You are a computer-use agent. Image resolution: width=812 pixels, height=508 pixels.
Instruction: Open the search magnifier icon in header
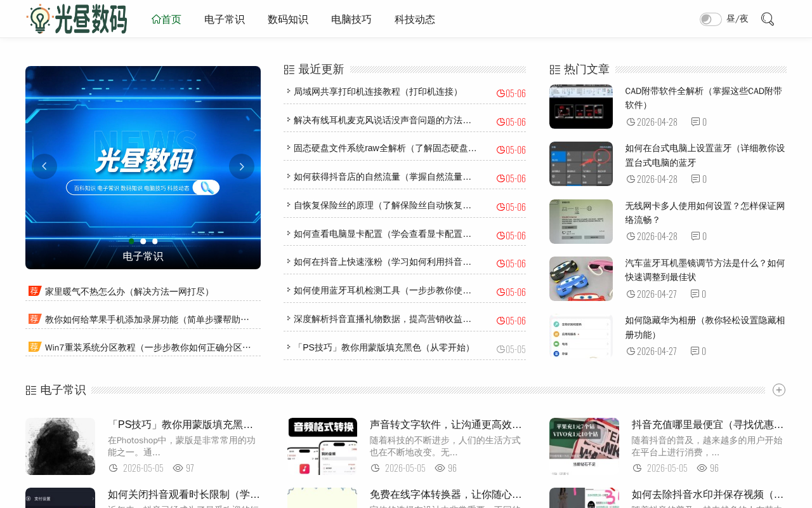767,19
